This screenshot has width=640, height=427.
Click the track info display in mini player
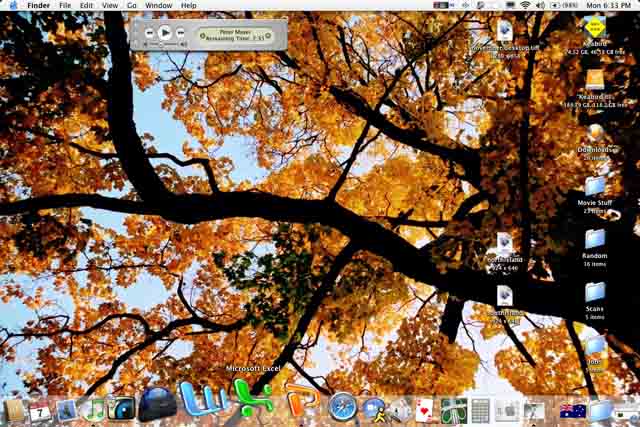click(x=235, y=35)
